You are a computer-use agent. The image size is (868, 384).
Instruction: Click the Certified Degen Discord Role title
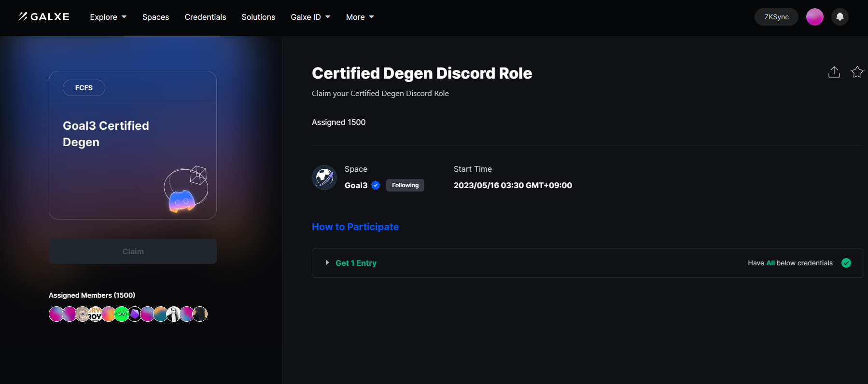click(422, 73)
